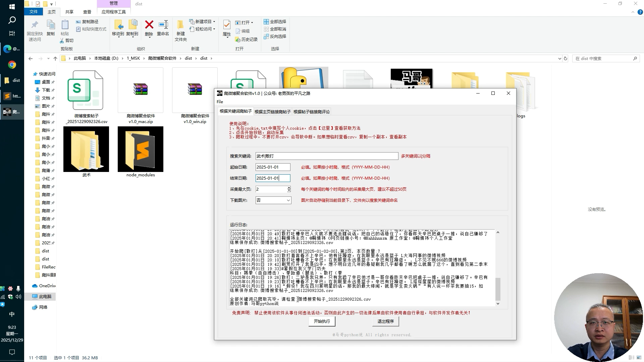This screenshot has height=362, width=644.
Task: Click the search keyword input field
Action: pos(326,156)
